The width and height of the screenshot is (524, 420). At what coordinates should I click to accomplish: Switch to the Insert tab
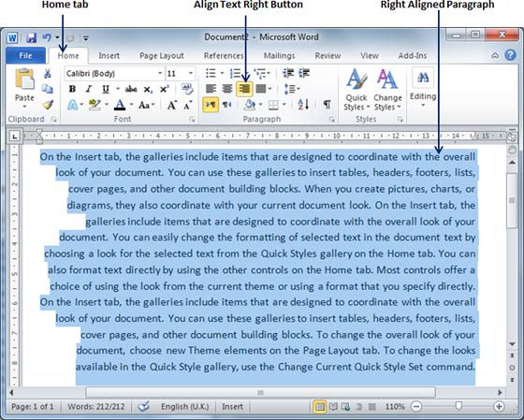[x=109, y=55]
